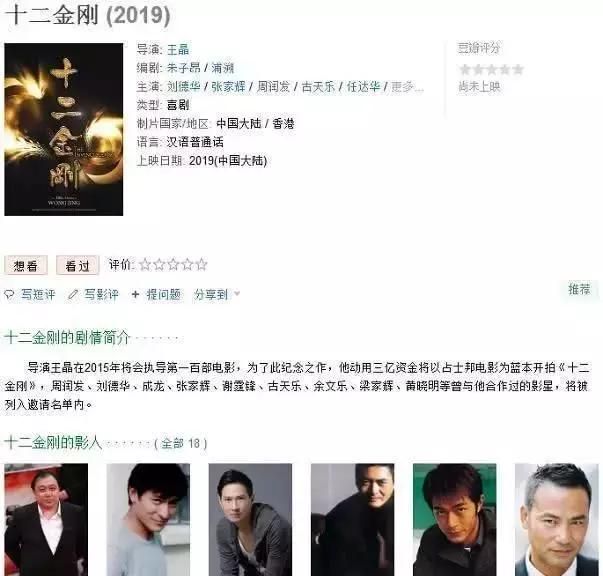The height and width of the screenshot is (576, 603).
Task: Open director 王晶's page link
Action: click(x=178, y=50)
